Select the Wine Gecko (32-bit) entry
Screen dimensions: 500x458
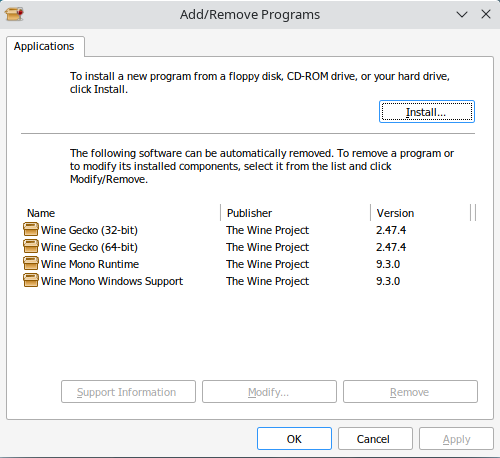pos(89,230)
